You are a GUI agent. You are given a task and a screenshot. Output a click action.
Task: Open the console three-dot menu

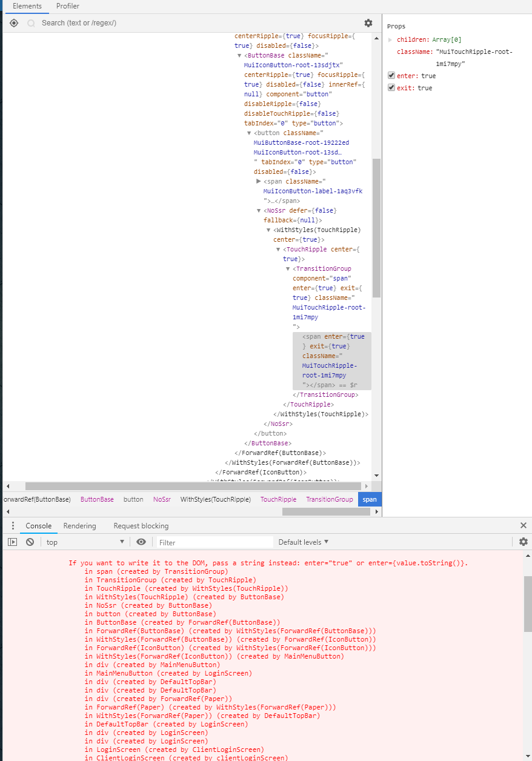[x=13, y=525]
